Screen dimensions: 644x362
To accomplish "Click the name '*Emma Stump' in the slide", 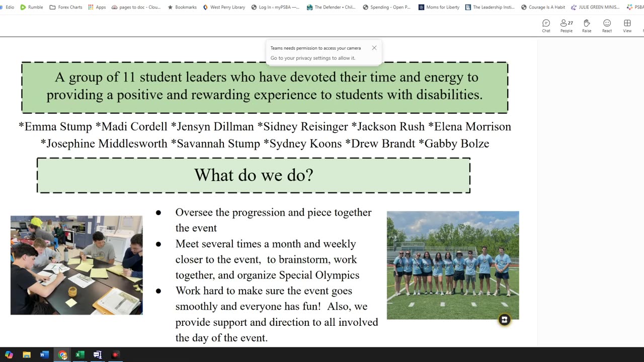I will tap(55, 127).
